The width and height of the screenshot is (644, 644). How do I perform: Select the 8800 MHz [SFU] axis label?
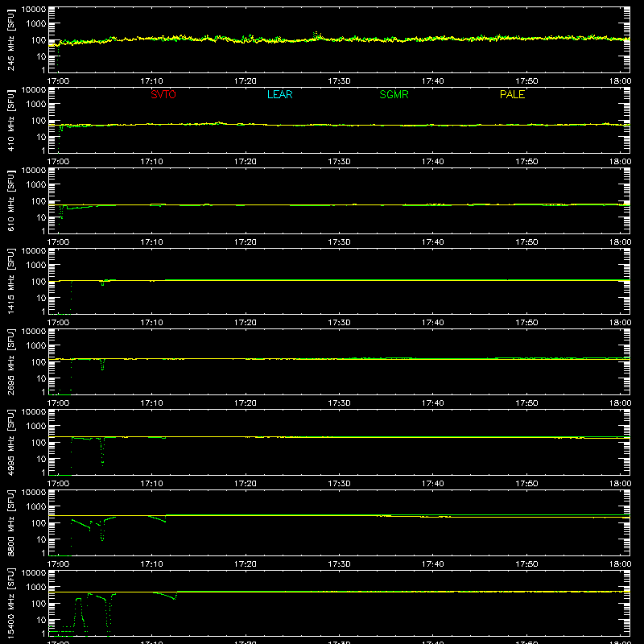tap(11, 522)
